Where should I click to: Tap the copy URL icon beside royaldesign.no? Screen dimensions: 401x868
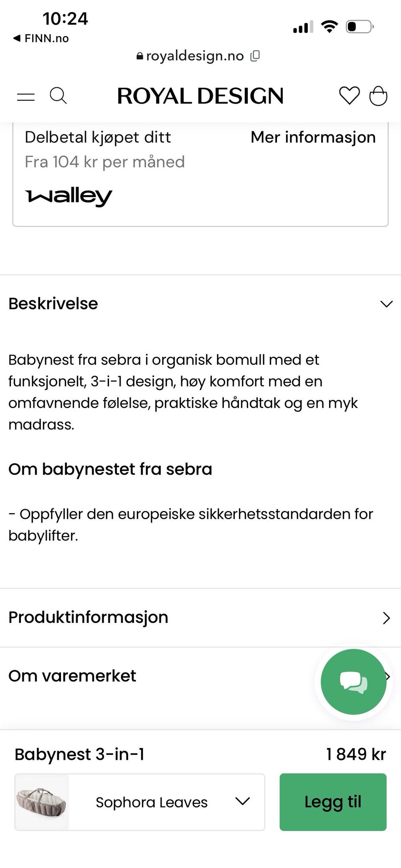(x=255, y=56)
